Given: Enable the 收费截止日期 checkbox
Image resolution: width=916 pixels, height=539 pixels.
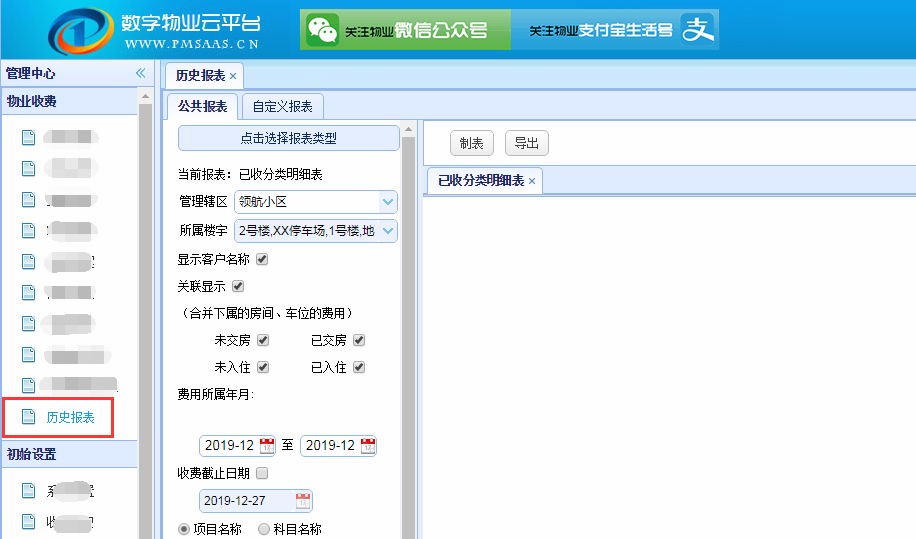Looking at the screenshot, I should pos(263,473).
